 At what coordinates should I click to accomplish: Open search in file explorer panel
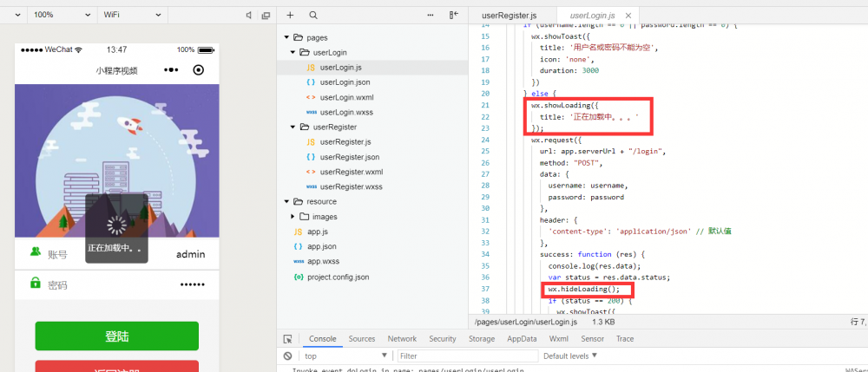click(x=312, y=15)
